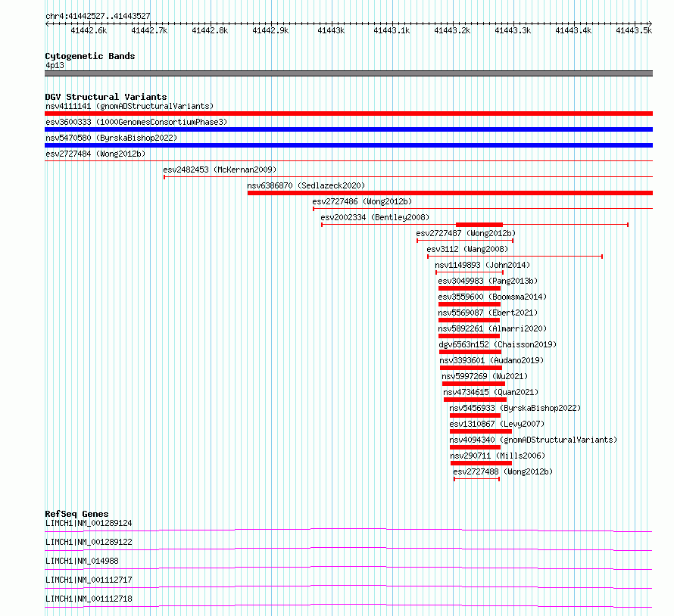
Task: Select the esv1310867 Levy2007 label
Action: [x=497, y=424]
